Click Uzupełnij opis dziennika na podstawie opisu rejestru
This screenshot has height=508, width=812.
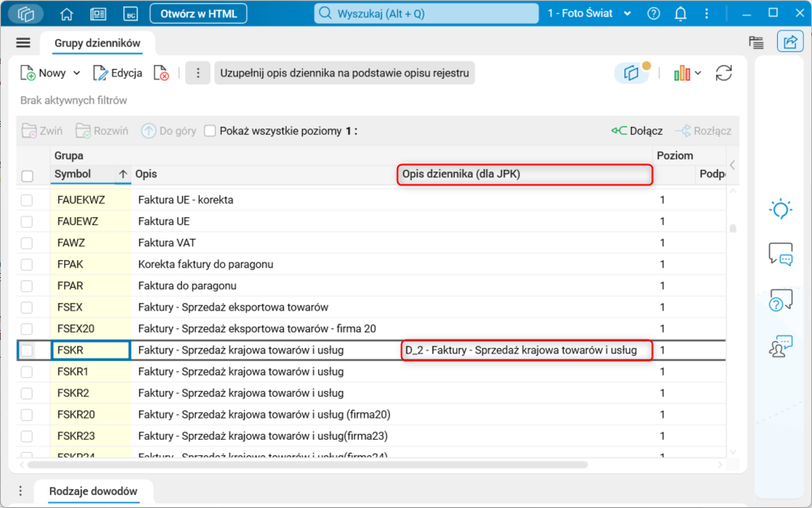(344, 73)
